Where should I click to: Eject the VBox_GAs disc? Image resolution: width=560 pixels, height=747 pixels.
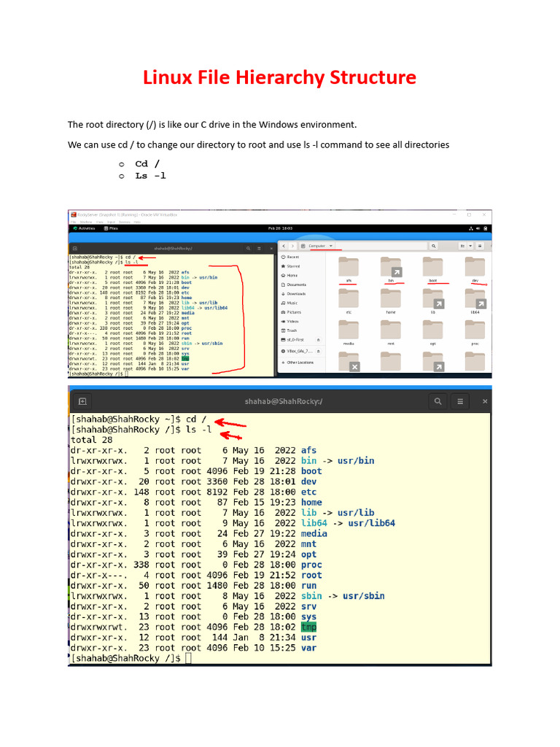[318, 351]
